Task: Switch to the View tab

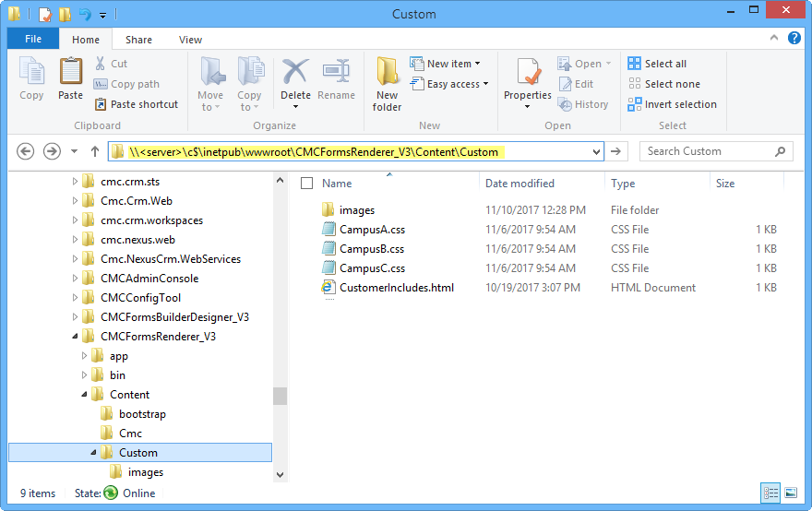Action: [x=190, y=40]
